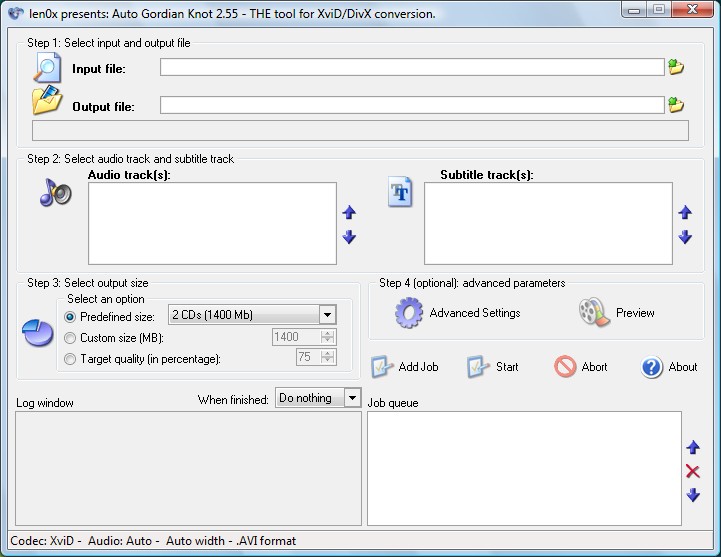Image resolution: width=721 pixels, height=557 pixels.
Task: Click inside the Output file text field
Action: coord(412,105)
